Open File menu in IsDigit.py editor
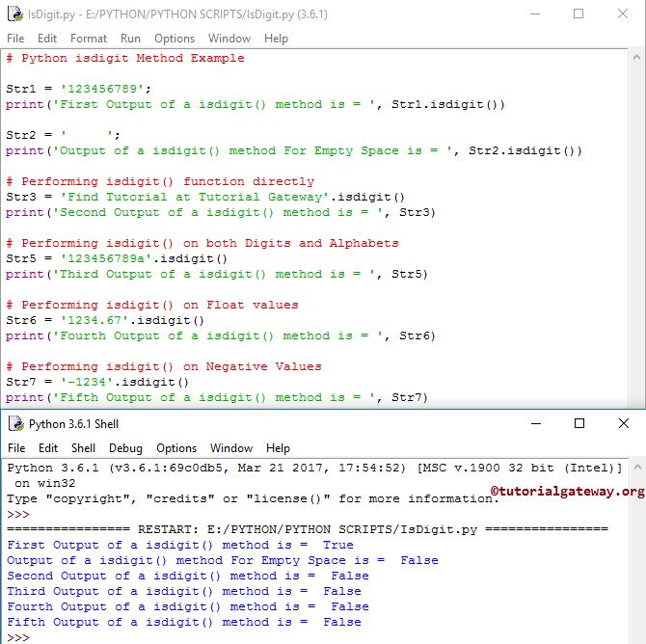 pos(15,39)
